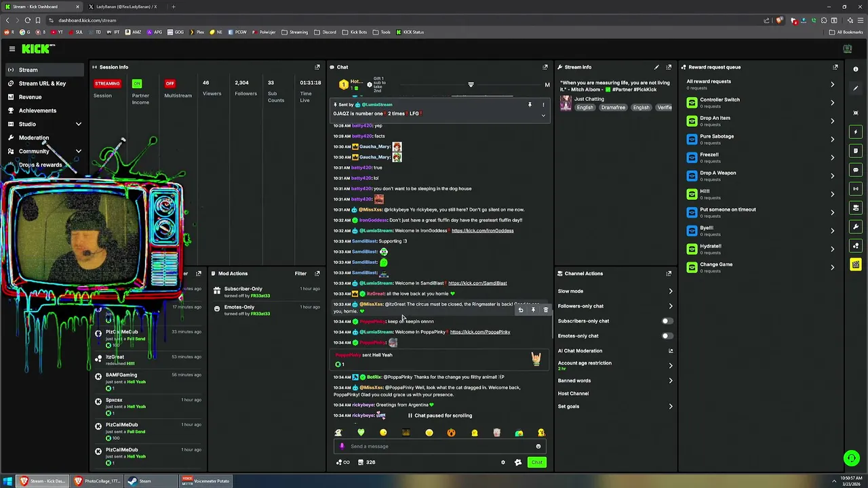Open the Moderation sidebar item
The width and height of the screenshot is (868, 488).
tap(45, 138)
